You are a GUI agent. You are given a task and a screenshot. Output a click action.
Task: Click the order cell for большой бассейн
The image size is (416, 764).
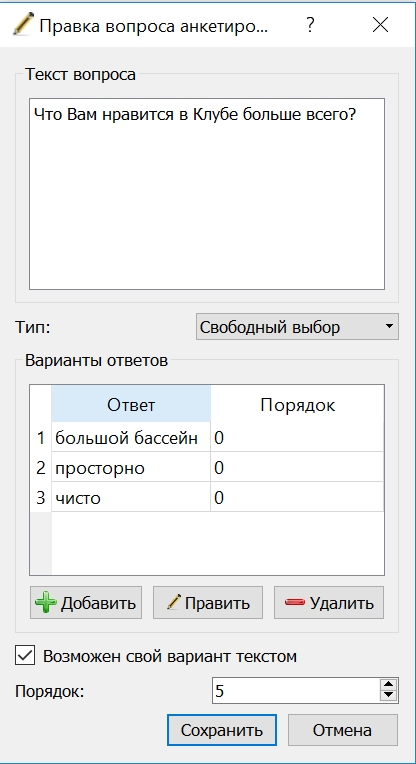point(297,438)
